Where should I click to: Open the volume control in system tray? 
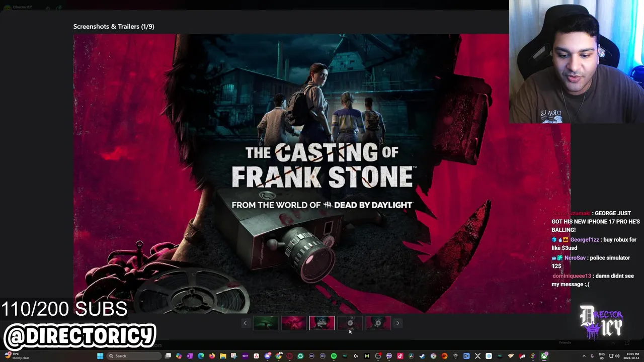tap(617, 356)
